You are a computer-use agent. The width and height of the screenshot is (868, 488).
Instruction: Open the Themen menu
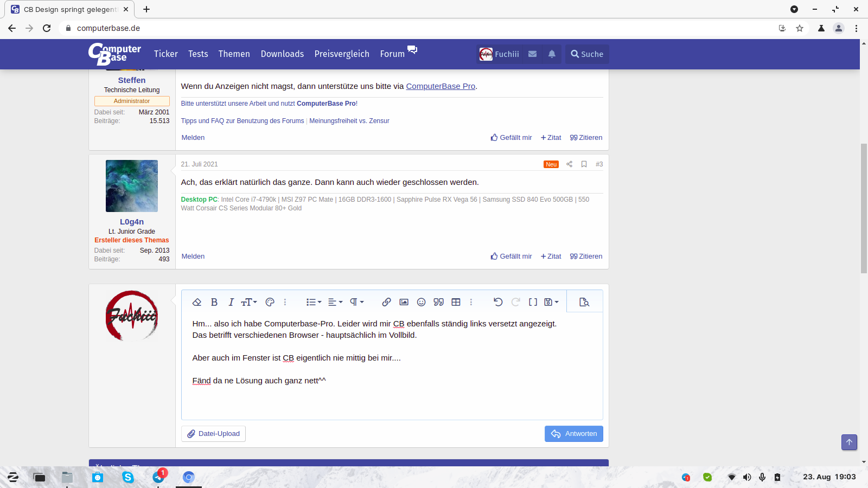pyautogui.click(x=234, y=54)
